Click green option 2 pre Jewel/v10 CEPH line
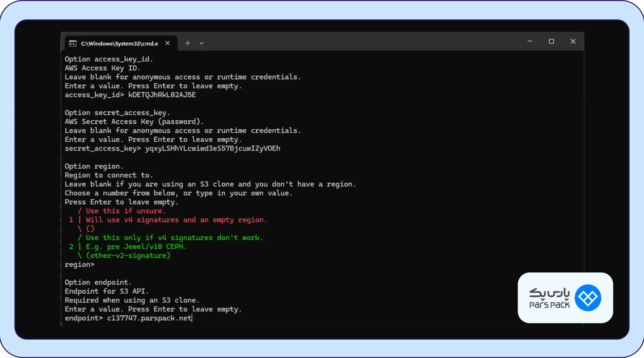 [x=128, y=246]
